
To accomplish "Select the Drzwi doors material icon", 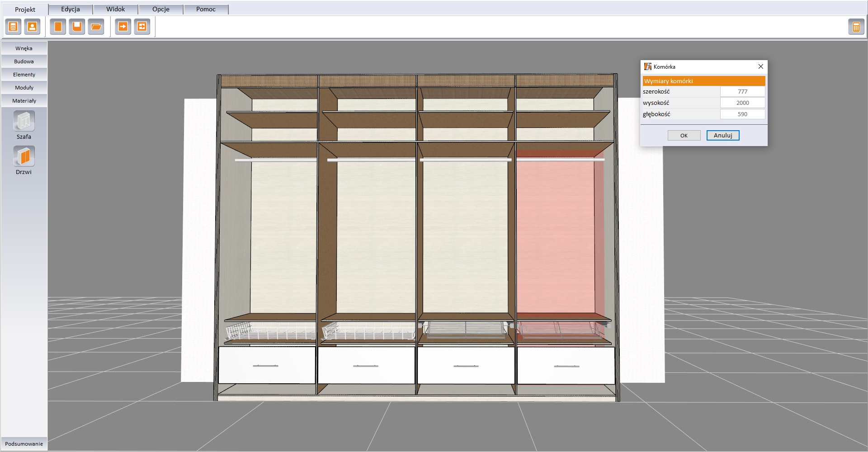I will pos(24,156).
